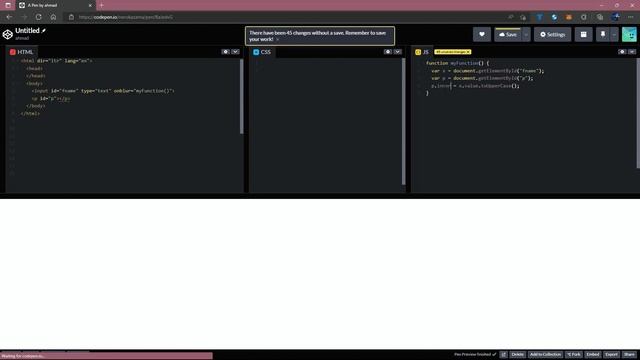640x360 pixels.
Task: Open the user avatar menu
Action: point(629,35)
